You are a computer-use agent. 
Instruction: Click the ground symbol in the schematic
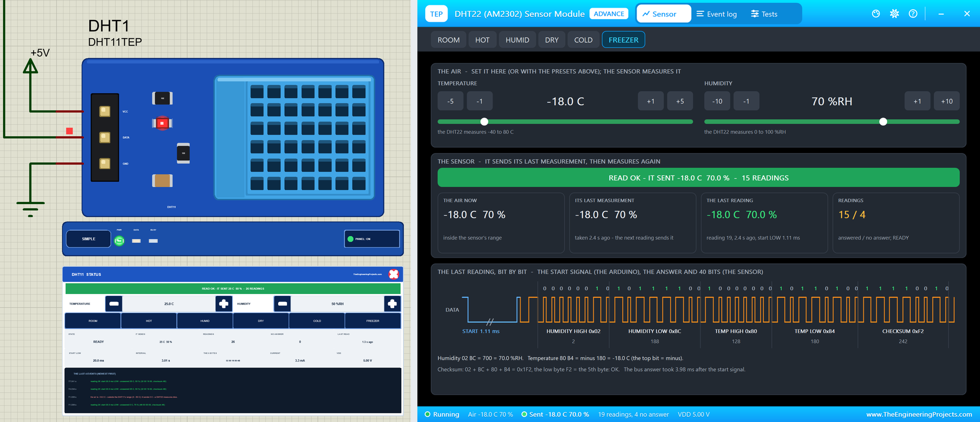(x=30, y=209)
